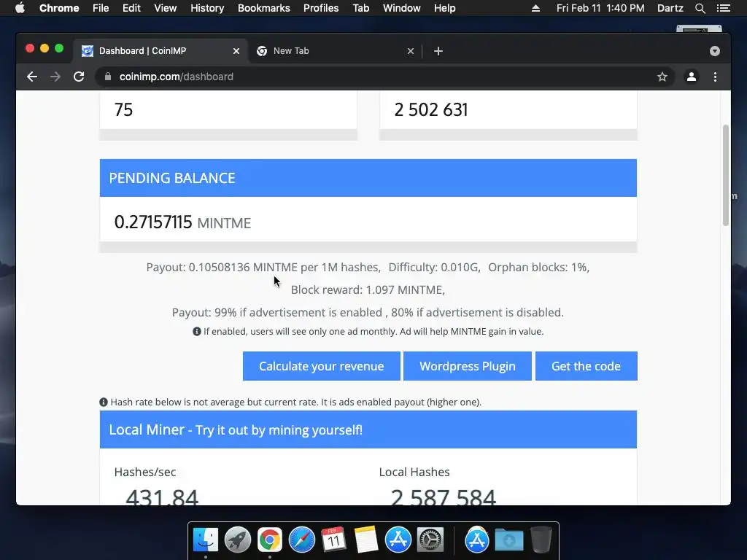The width and height of the screenshot is (747, 560).
Task: Click the Local Miner header bar
Action: [368, 429]
